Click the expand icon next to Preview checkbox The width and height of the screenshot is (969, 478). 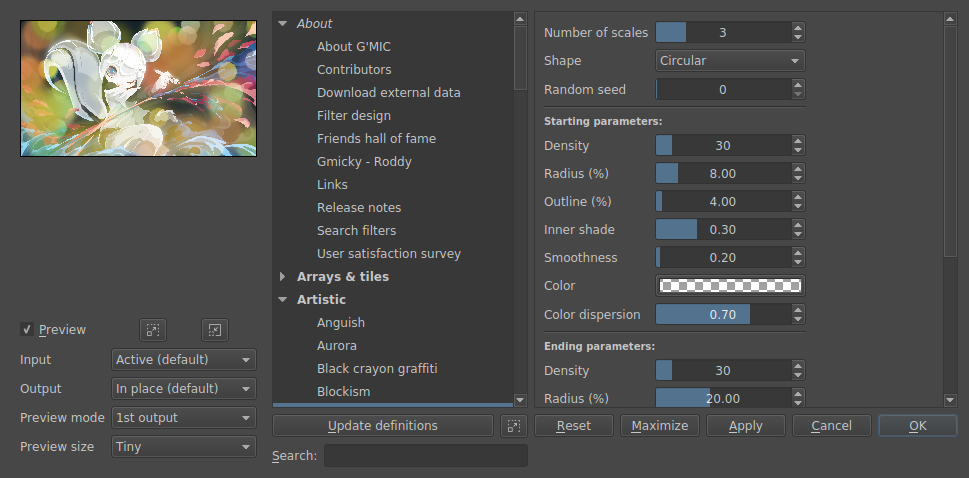click(152, 330)
